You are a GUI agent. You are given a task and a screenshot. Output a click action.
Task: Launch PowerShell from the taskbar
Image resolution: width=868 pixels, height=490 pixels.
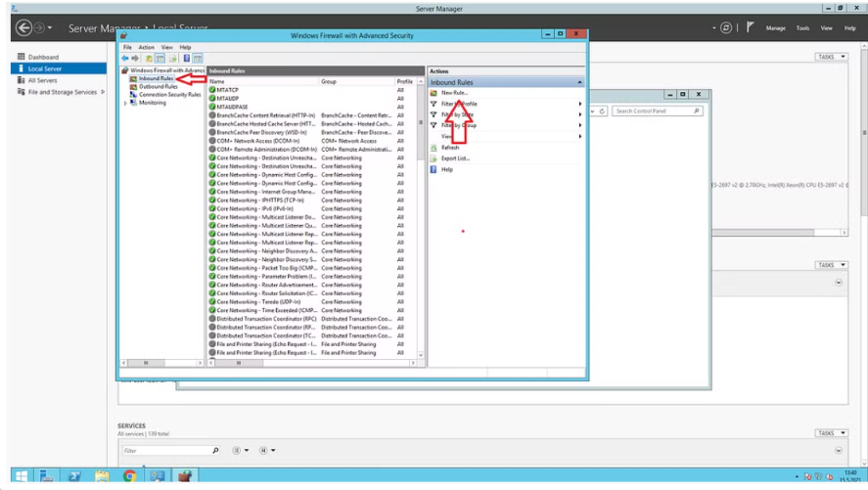tap(74, 475)
